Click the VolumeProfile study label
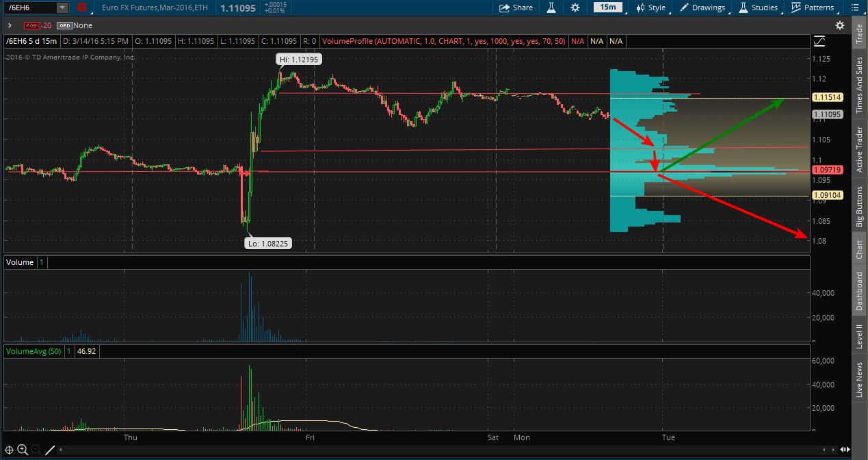 (444, 41)
